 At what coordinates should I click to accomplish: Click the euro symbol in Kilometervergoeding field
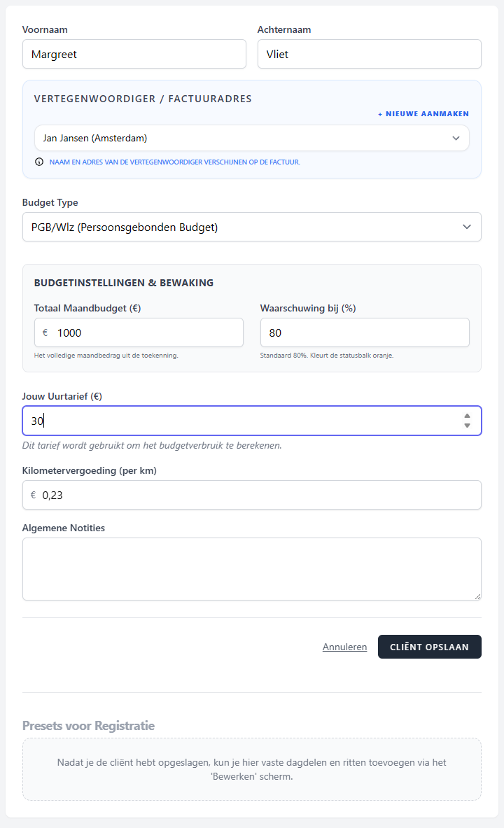(33, 495)
